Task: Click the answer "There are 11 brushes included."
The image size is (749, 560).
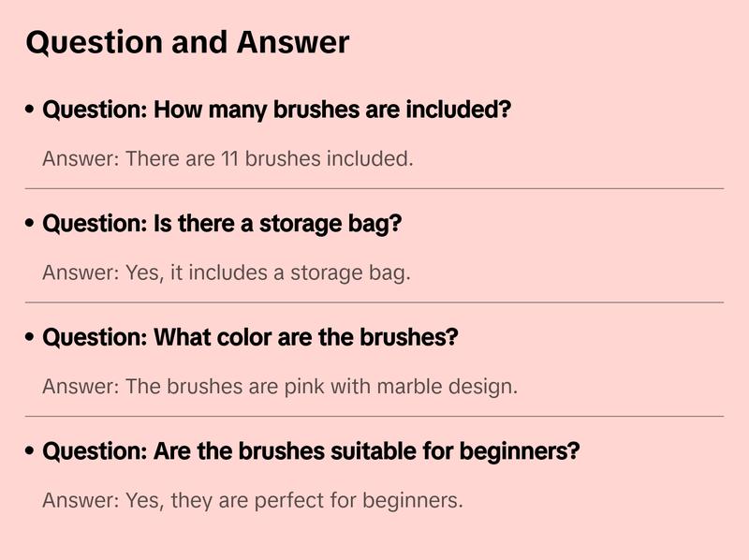Action: tap(228, 159)
